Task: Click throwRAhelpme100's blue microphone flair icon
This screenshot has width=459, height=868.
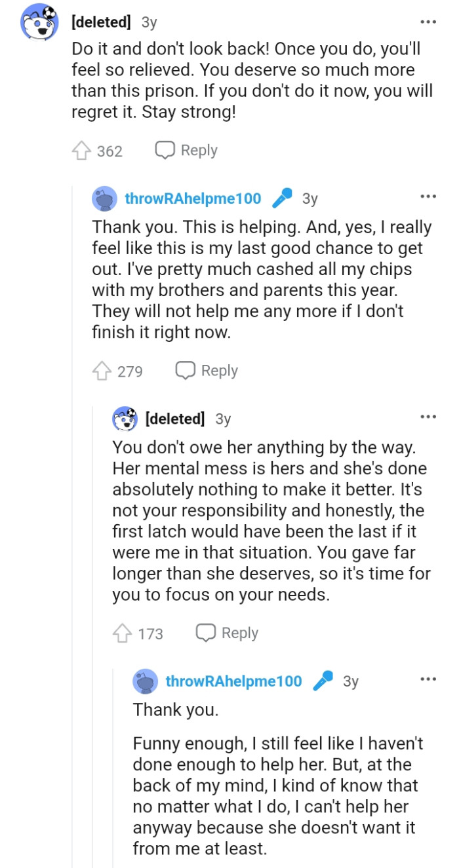Action: coord(281,197)
